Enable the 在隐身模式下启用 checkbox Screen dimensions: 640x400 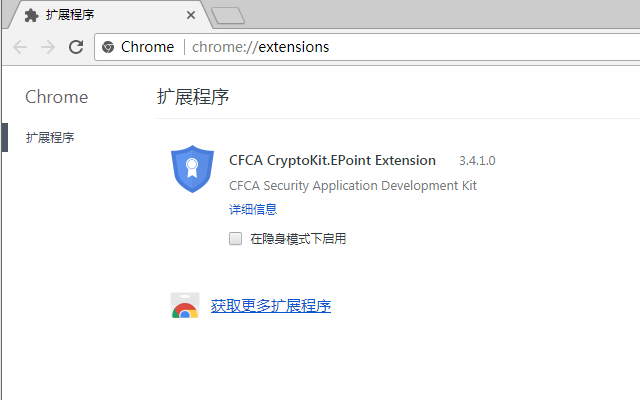pos(236,238)
